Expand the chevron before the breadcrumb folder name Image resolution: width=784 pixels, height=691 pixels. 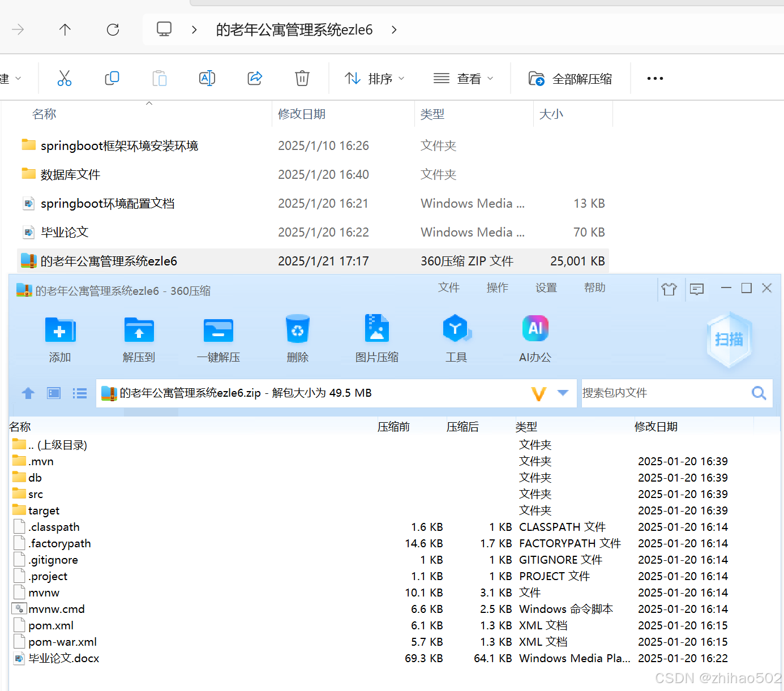tap(194, 29)
